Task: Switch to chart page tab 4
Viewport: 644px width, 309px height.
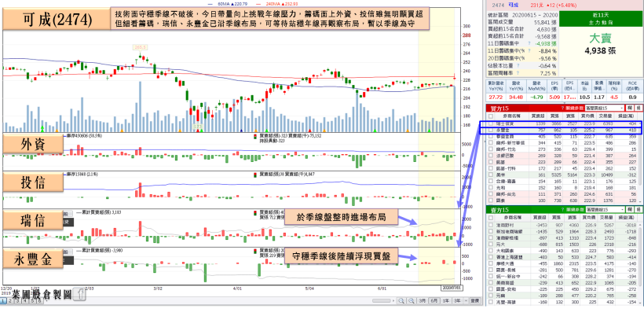Action: tap(25, 301)
